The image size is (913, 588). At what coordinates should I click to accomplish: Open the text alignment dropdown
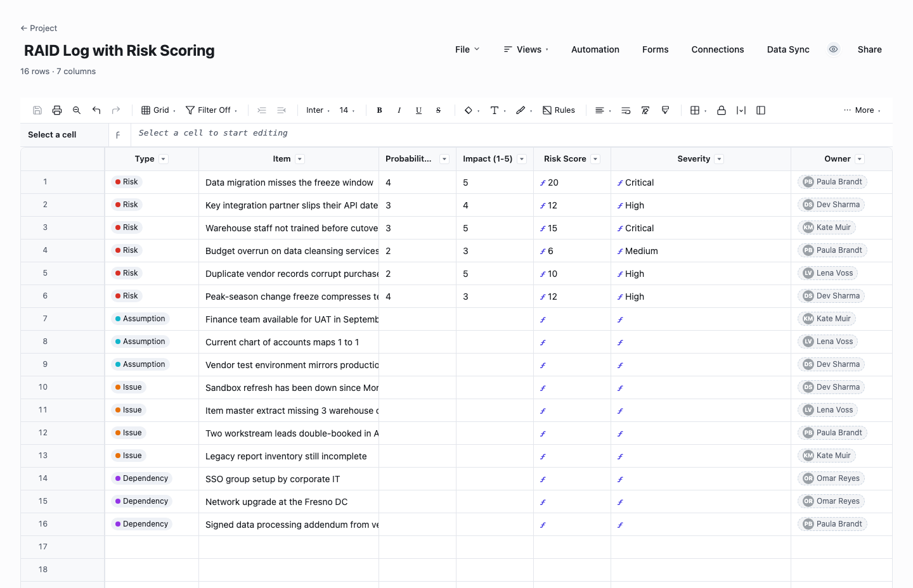pos(603,110)
